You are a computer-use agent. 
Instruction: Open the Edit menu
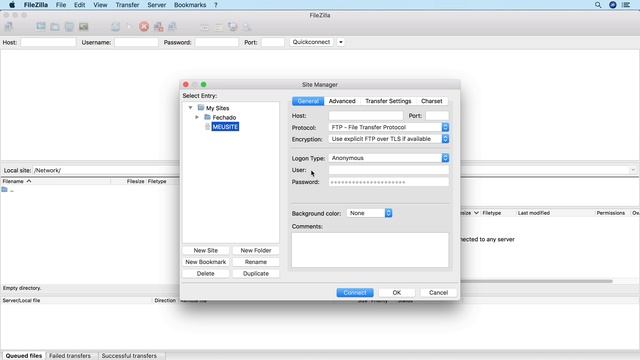(80, 5)
